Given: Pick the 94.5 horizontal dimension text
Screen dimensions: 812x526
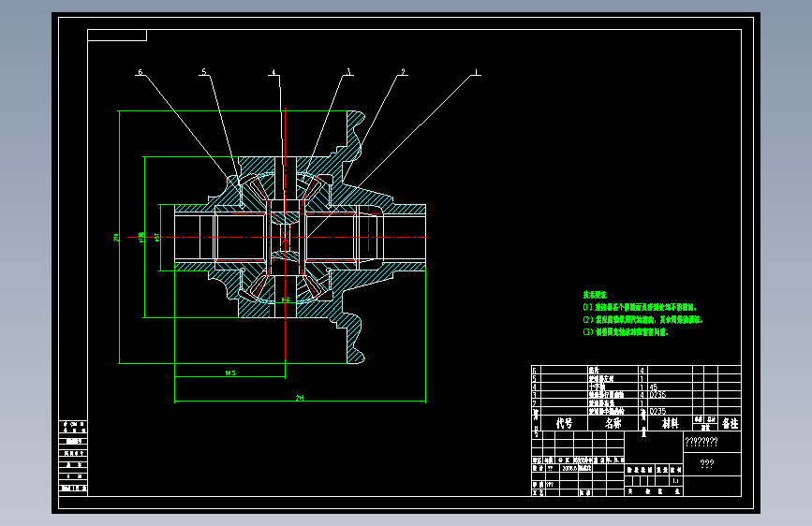Looking at the screenshot, I should [x=230, y=373].
